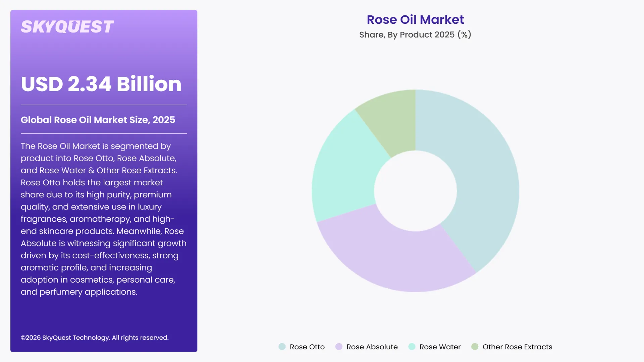The height and width of the screenshot is (362, 644).
Task: Toggle the Rose Otto legend entry
Action: click(302, 347)
